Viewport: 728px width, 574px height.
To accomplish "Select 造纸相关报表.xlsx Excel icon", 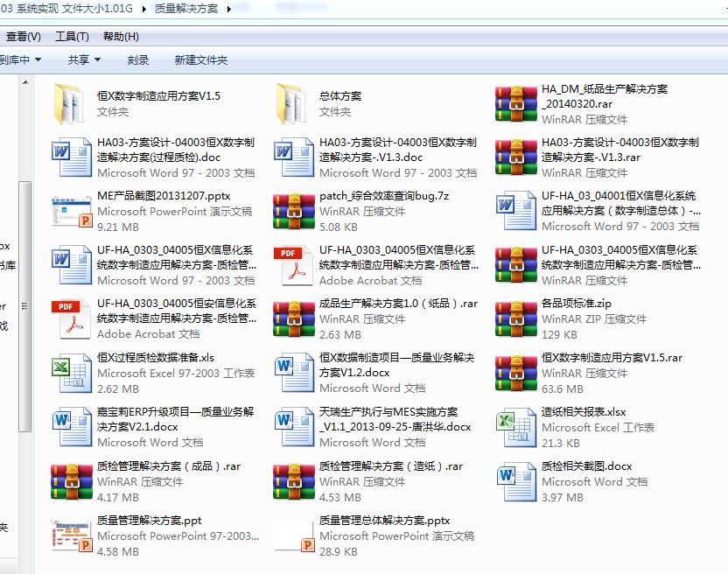I will point(516,427).
